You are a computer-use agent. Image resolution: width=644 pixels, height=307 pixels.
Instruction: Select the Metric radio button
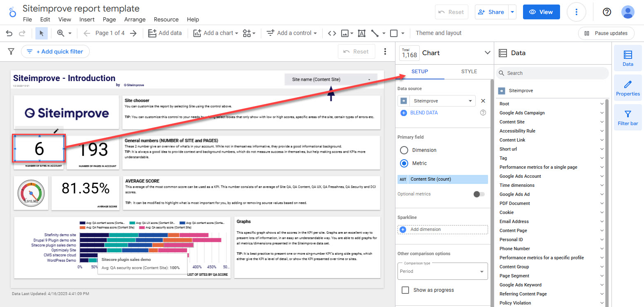pos(404,163)
